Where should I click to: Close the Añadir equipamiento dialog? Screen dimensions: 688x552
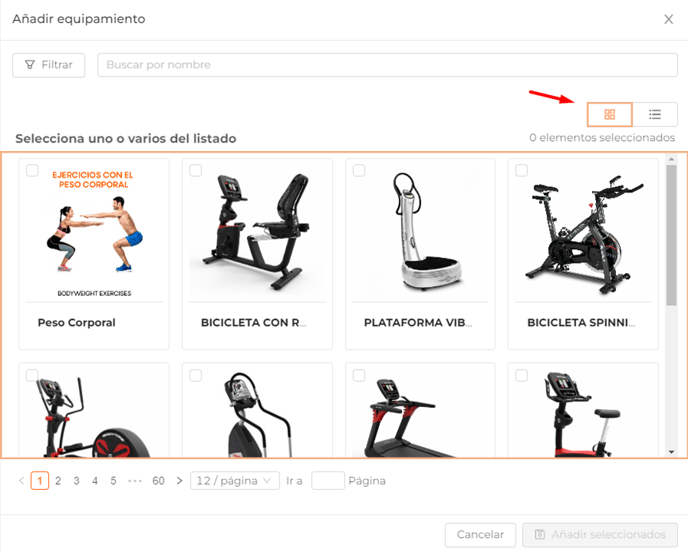tap(668, 19)
